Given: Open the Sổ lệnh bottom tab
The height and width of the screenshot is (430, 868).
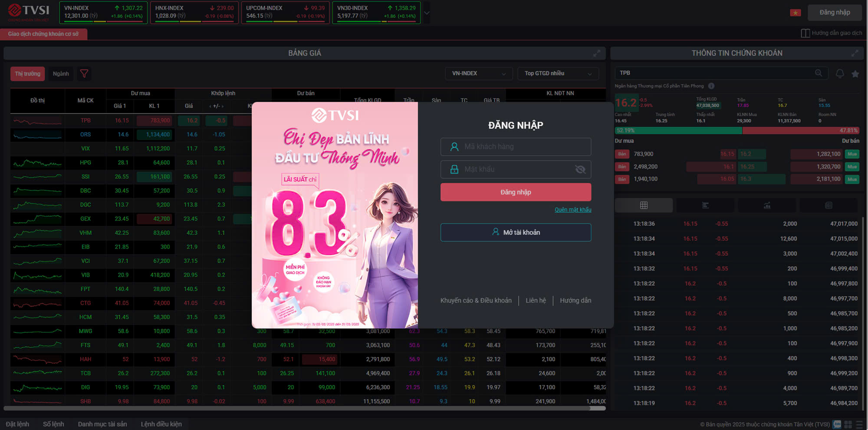Looking at the screenshot, I should point(53,424).
